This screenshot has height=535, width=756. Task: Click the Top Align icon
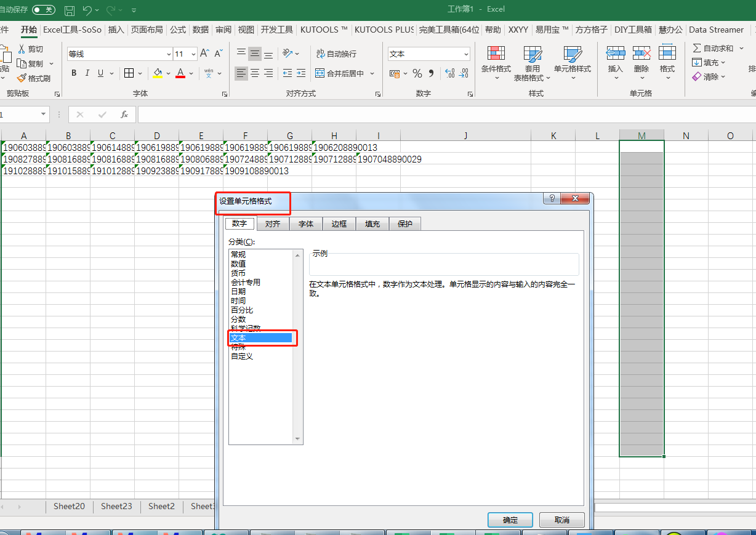pyautogui.click(x=241, y=54)
